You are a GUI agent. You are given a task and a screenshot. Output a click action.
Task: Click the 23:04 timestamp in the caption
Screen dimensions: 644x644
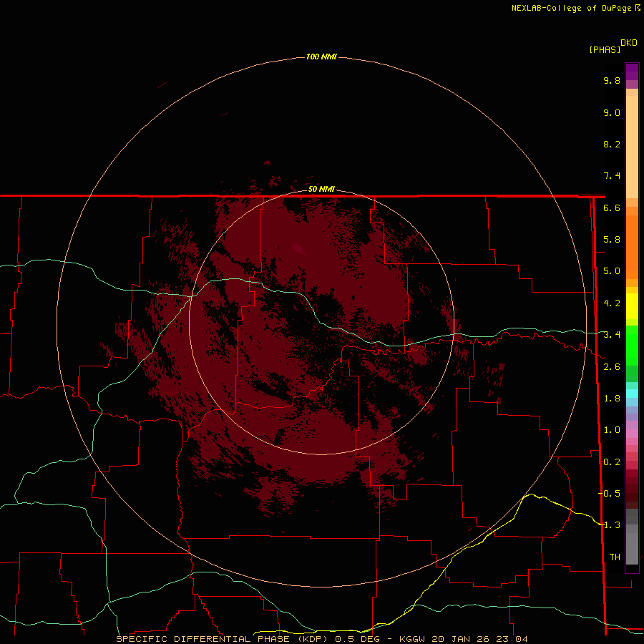(x=512, y=639)
